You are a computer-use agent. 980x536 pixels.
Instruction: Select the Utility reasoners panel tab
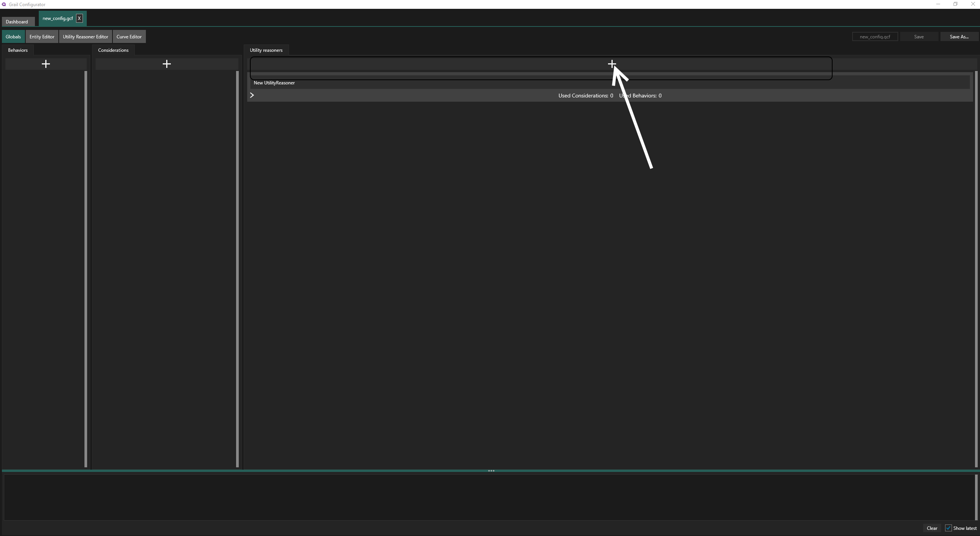(266, 50)
